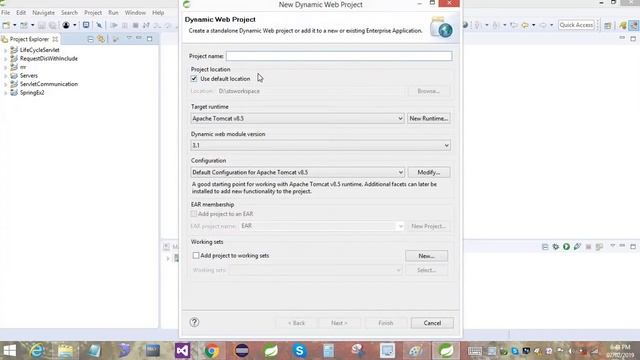
Task: Click the Finish button
Action: [386, 323]
